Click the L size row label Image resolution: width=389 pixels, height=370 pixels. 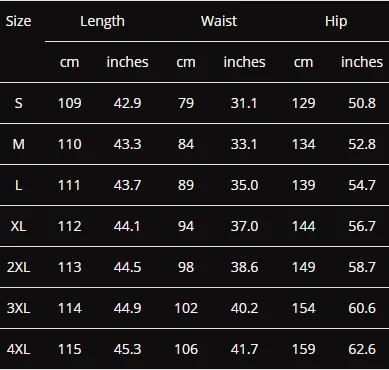pos(19,185)
